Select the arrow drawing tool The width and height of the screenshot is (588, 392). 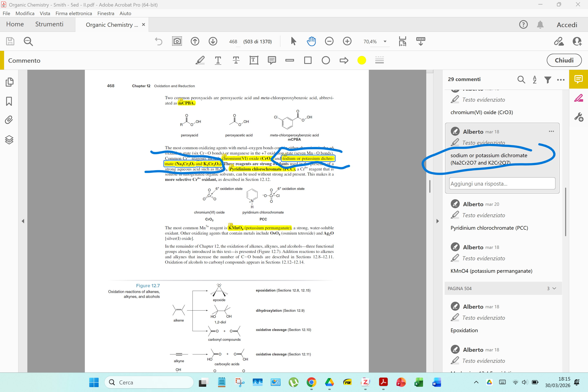[344, 60]
